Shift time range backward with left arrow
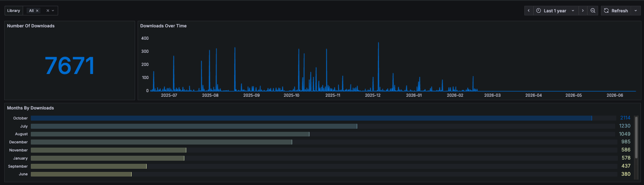 [529, 11]
